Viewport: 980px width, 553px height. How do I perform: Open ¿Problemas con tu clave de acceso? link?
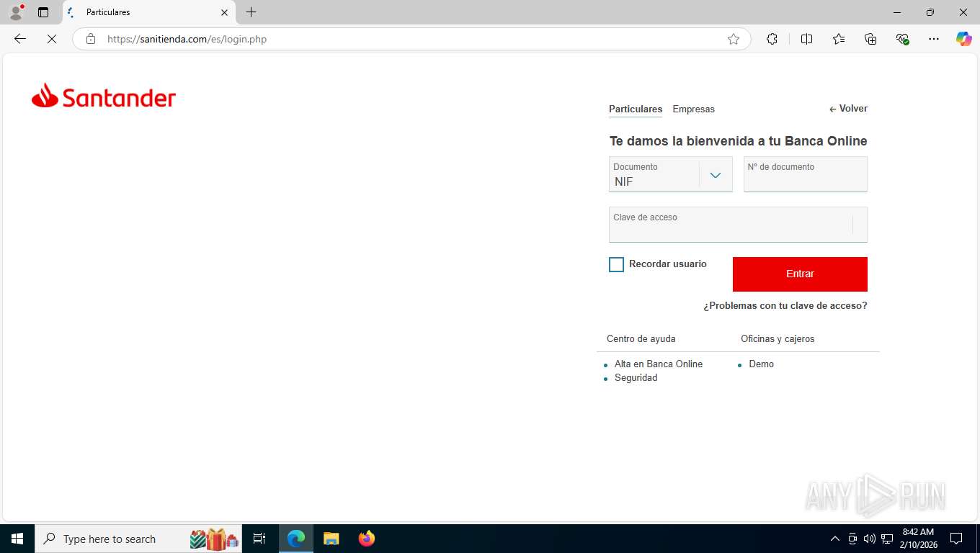click(785, 306)
